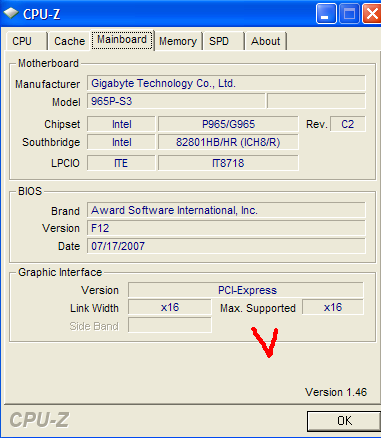Image resolution: width=381 pixels, height=438 pixels.
Task: Switch to the SPD tab
Action: 223,41
